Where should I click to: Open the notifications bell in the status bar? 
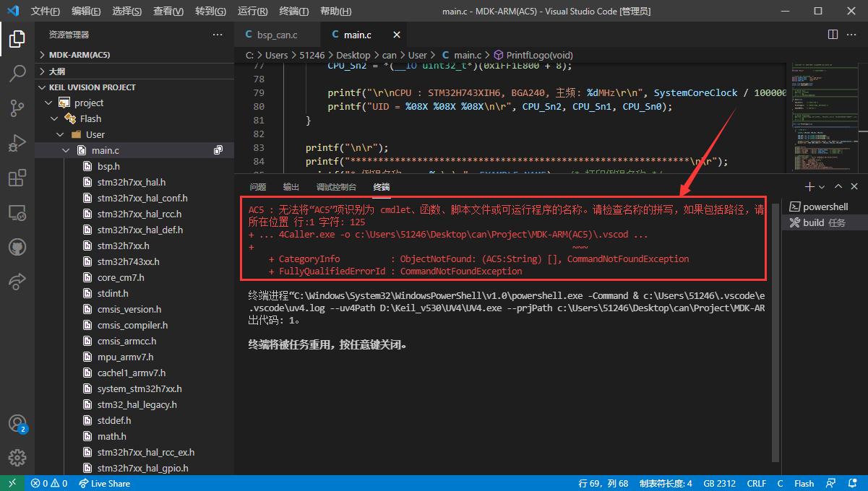[x=853, y=483]
